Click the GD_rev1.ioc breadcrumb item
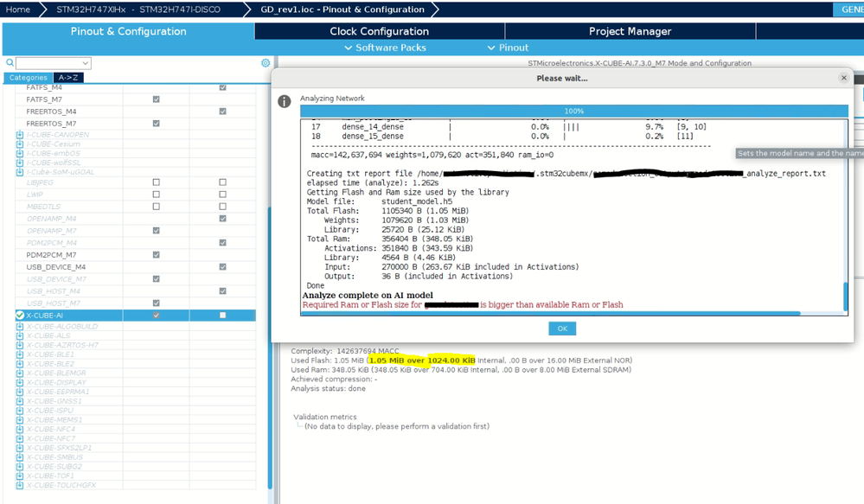Viewport: 864px width, 504px height. pyautogui.click(x=342, y=10)
